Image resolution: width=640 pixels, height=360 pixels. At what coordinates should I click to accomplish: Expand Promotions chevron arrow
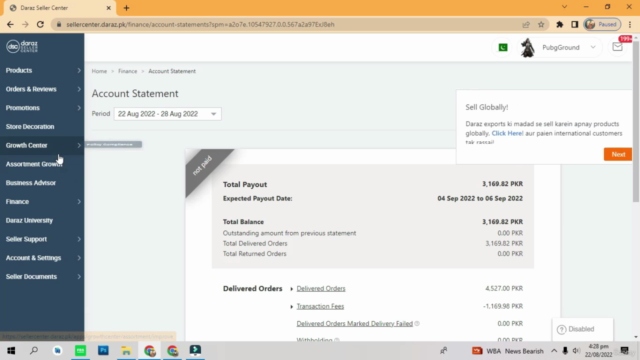click(x=79, y=108)
